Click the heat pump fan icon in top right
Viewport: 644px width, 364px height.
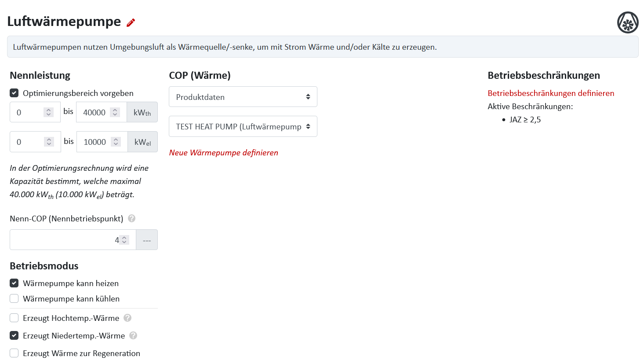628,22
